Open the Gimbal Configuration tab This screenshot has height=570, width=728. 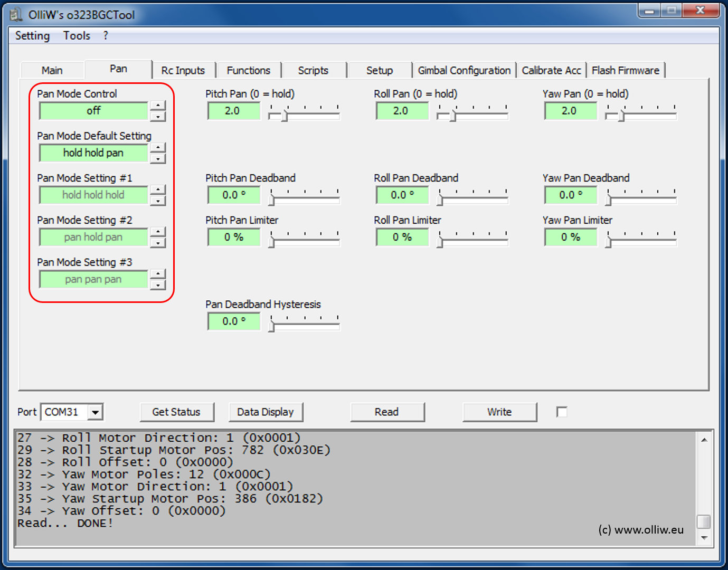464,71
